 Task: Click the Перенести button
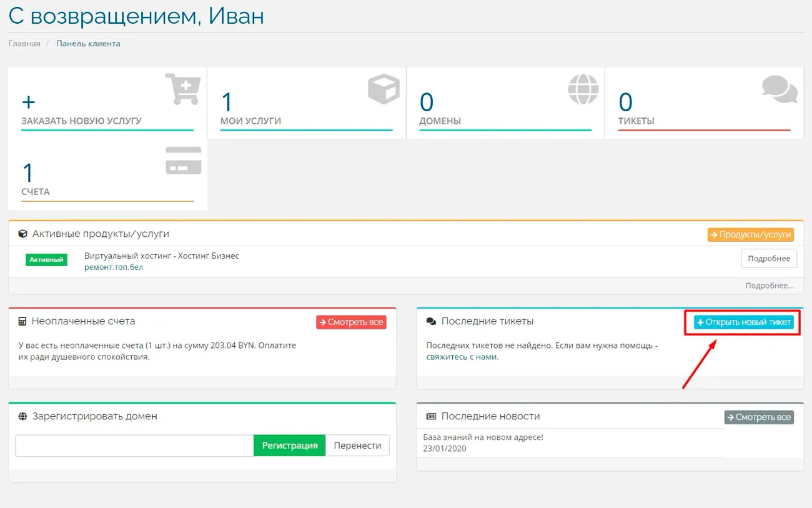click(x=357, y=446)
